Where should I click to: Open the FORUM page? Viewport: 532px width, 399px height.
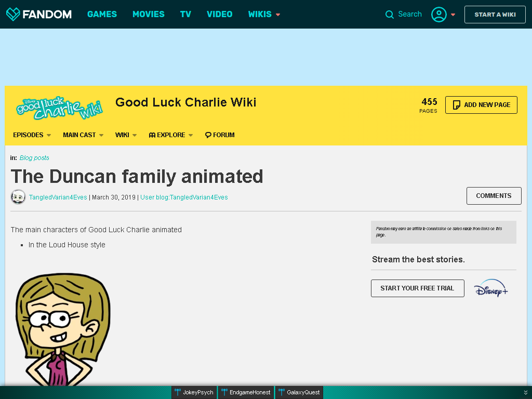pyautogui.click(x=220, y=135)
